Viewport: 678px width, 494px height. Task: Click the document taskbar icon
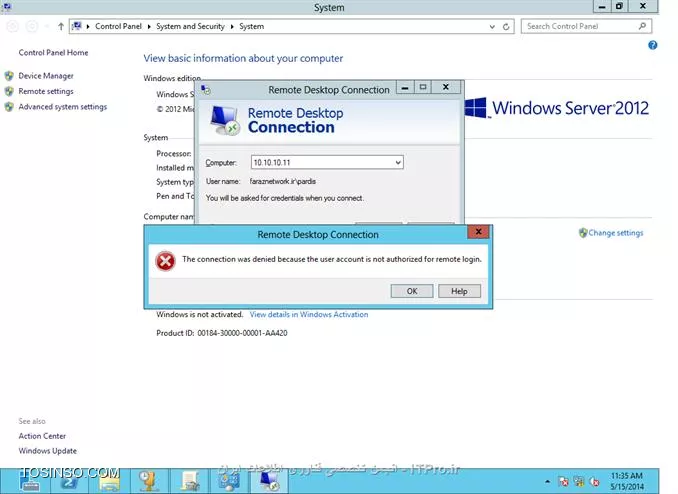click(189, 481)
